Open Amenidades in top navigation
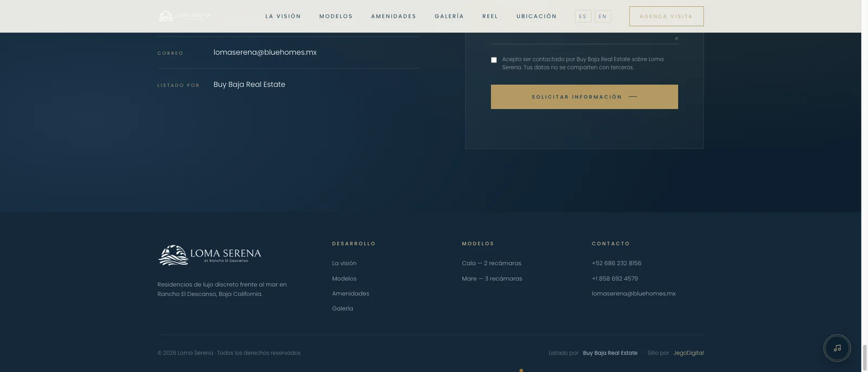Viewport: 868px width, 372px height. click(394, 16)
